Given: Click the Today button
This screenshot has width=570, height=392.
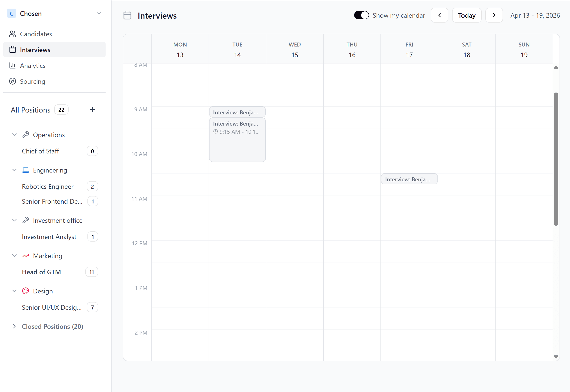Looking at the screenshot, I should click(466, 15).
